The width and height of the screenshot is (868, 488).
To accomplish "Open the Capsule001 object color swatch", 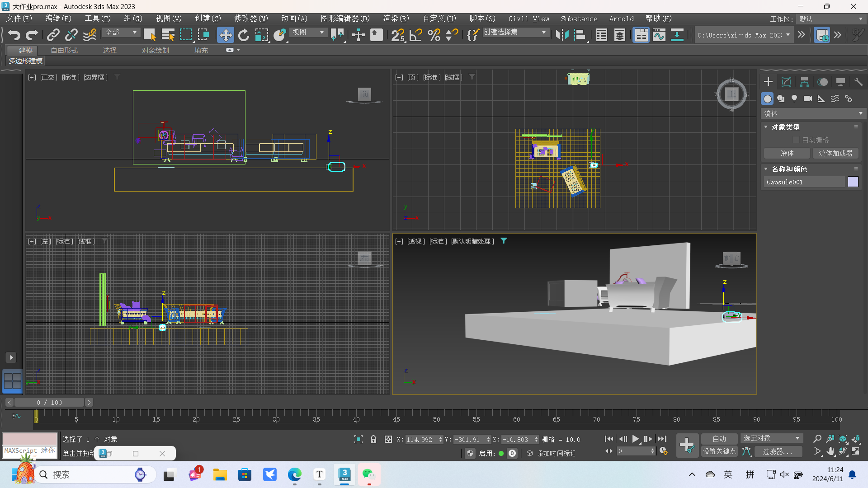I will point(853,182).
